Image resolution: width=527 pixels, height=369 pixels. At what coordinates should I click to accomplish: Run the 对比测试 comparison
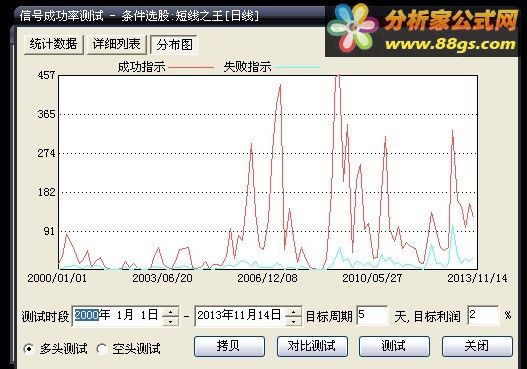312,346
